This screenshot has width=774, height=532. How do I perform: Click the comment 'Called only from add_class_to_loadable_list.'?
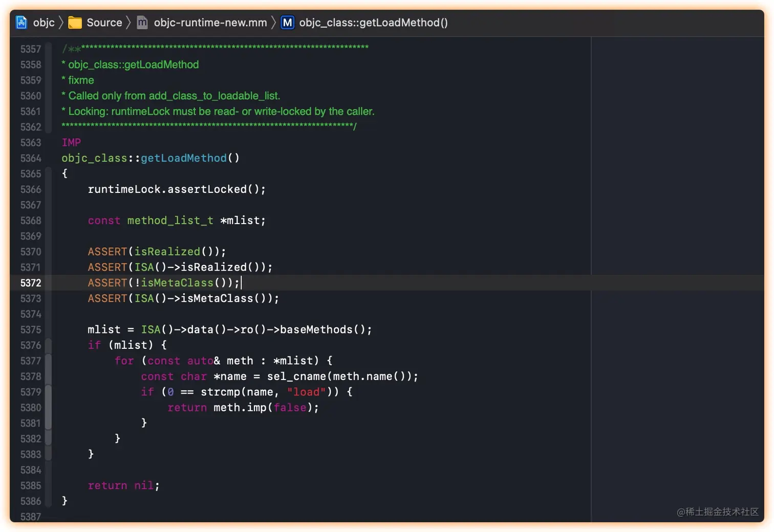tap(175, 96)
